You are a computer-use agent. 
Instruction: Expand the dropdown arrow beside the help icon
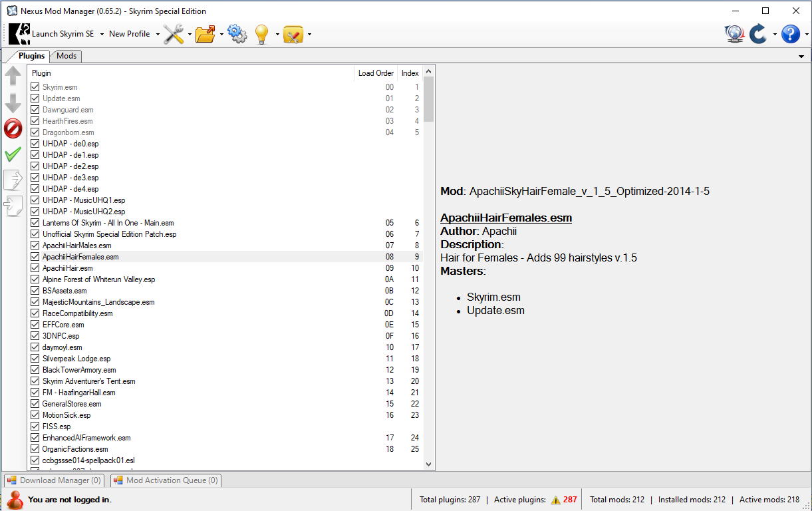807,34
